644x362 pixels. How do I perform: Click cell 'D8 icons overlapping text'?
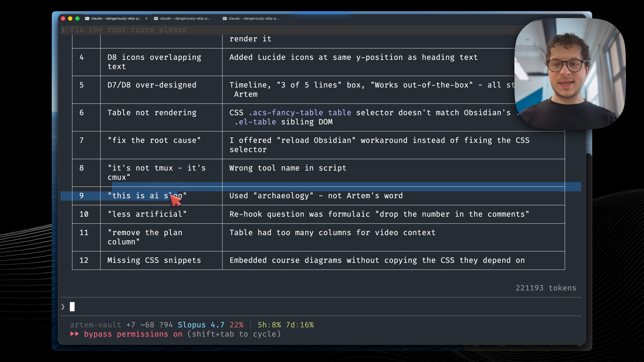tap(161, 62)
